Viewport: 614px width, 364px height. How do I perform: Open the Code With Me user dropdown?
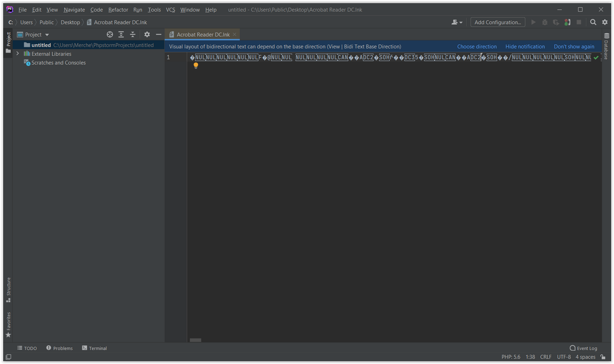(456, 22)
